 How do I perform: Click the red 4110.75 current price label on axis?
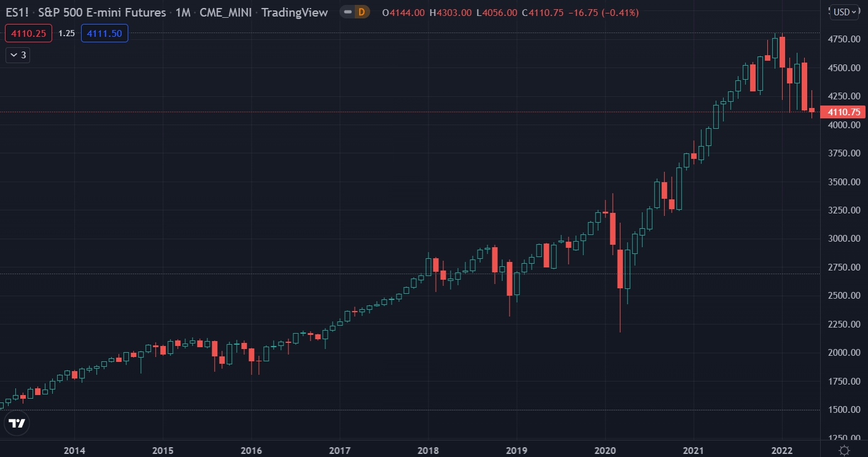tap(844, 112)
